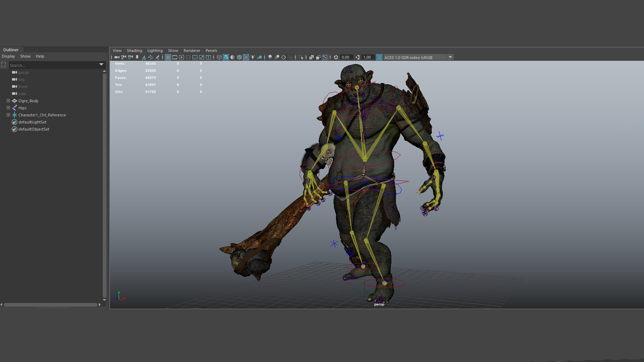
Task: Click the Image Plane icon
Action: (x=144, y=57)
